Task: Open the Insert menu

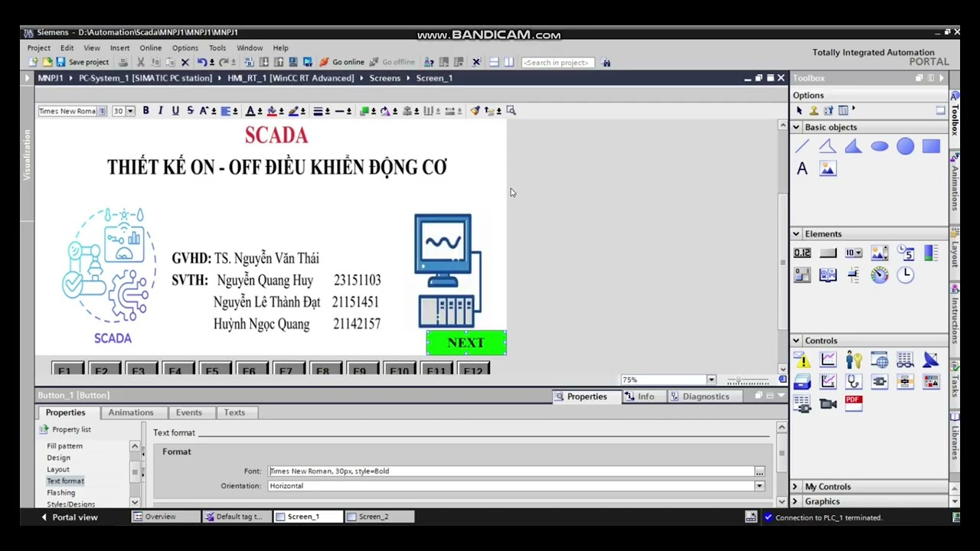Action: (119, 47)
